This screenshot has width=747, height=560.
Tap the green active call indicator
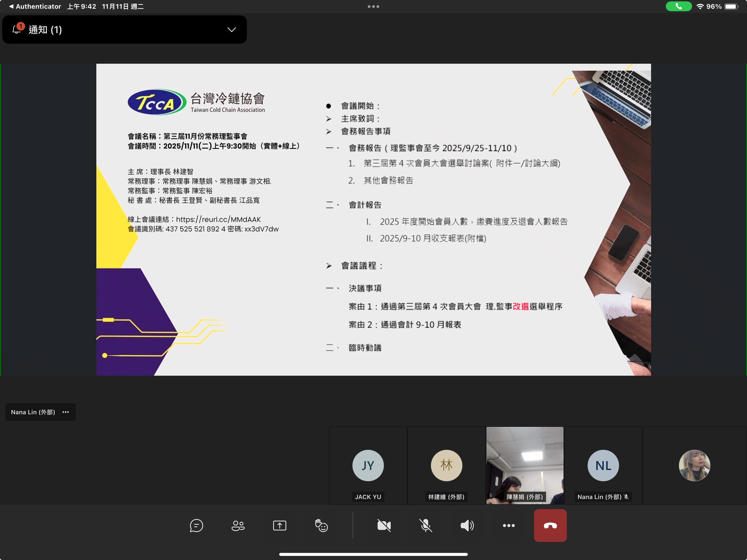(678, 6)
